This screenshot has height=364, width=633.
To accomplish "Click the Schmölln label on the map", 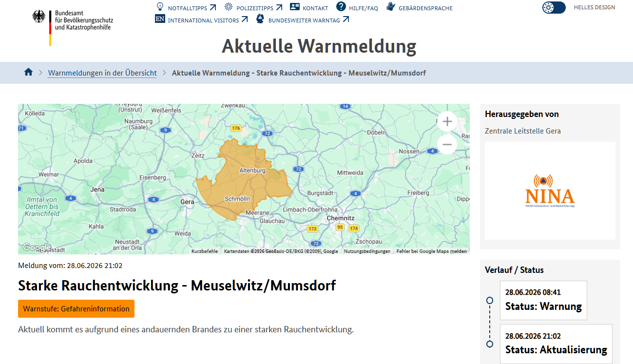I will coord(237,199).
